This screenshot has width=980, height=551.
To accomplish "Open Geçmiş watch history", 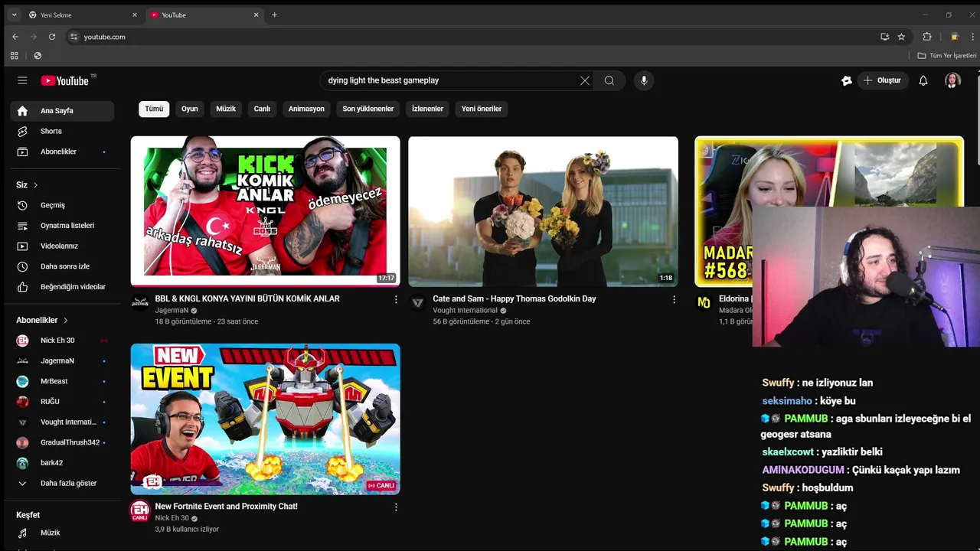I will tap(62, 205).
